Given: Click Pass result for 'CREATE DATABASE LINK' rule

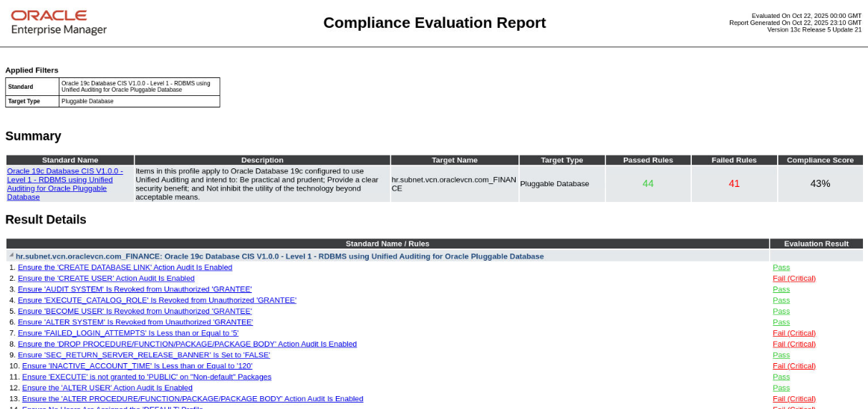Looking at the screenshot, I should click(781, 267).
